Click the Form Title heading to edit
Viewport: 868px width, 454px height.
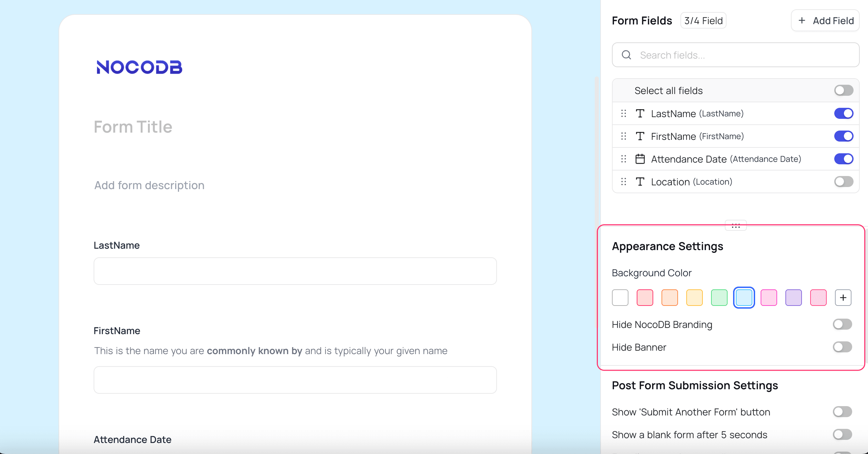coord(133,127)
